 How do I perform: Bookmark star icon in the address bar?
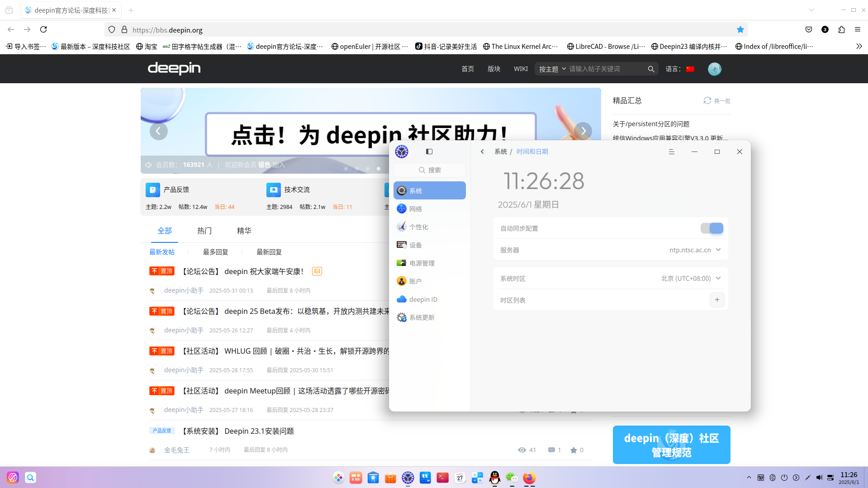740,29
